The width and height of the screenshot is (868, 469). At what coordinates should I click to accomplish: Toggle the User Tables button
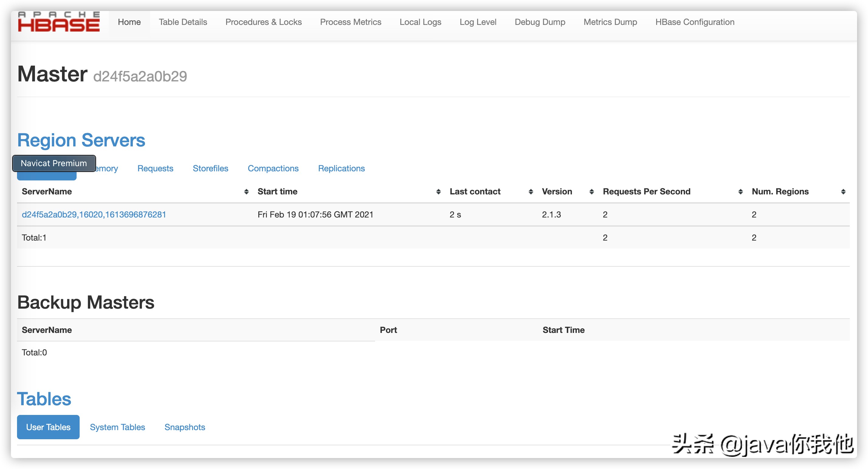(48, 427)
